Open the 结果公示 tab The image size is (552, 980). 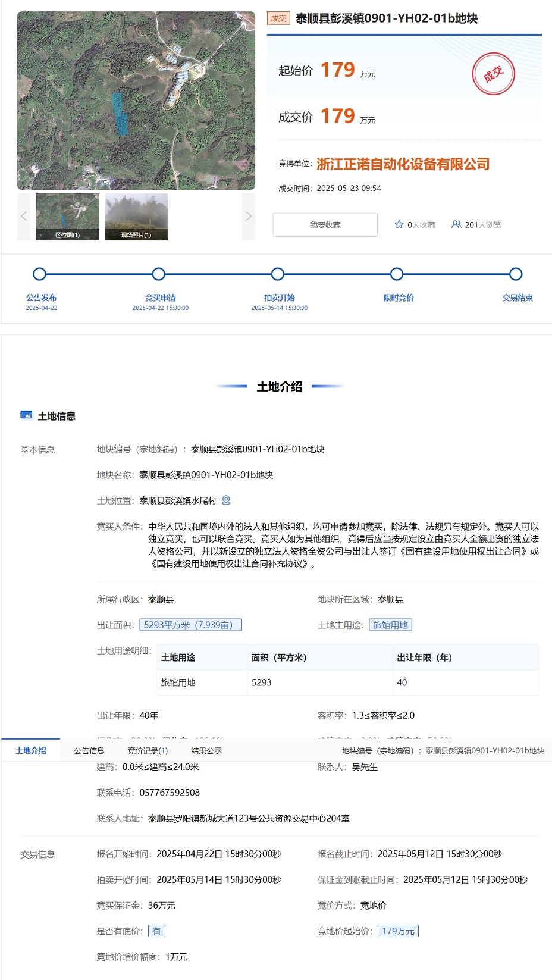tap(206, 750)
